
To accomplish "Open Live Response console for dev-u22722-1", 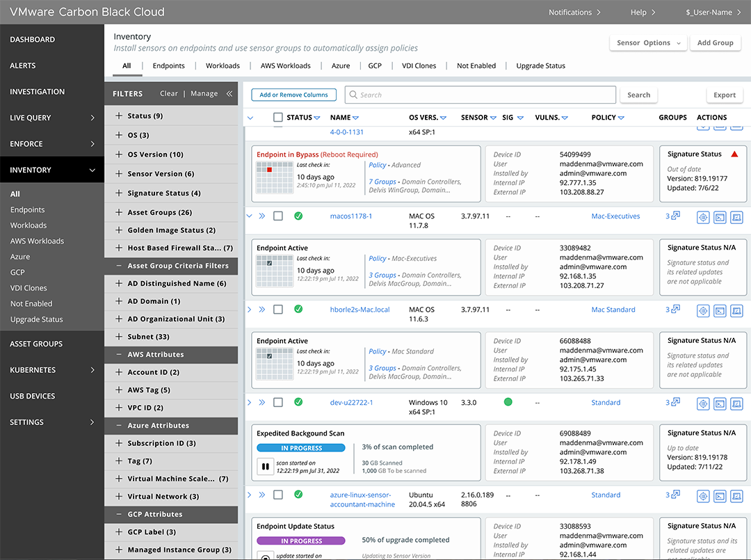I will point(720,404).
